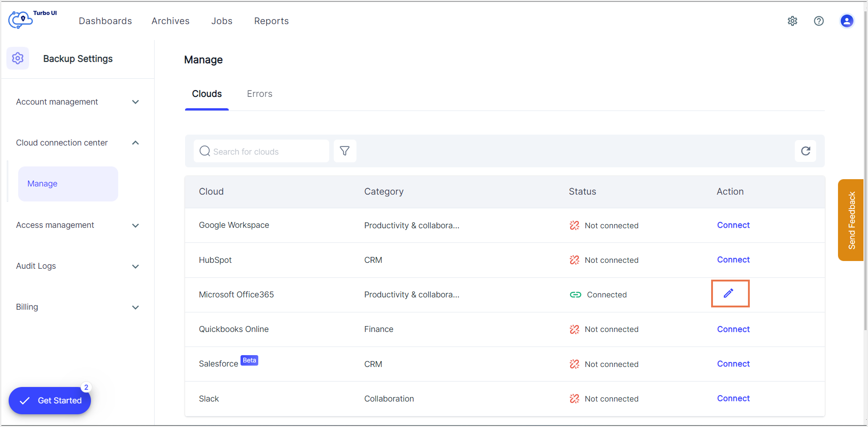Expand Account management section
The height and width of the screenshot is (427, 868).
click(135, 102)
